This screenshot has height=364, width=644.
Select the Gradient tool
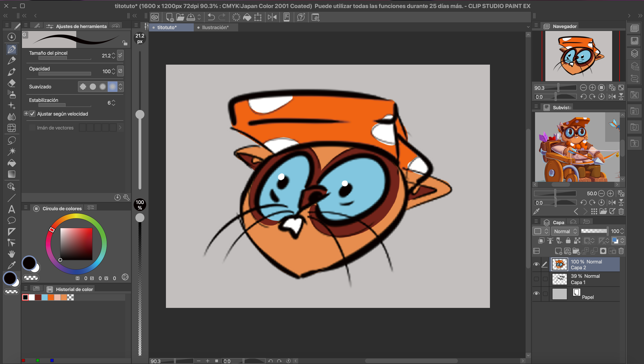click(x=11, y=174)
